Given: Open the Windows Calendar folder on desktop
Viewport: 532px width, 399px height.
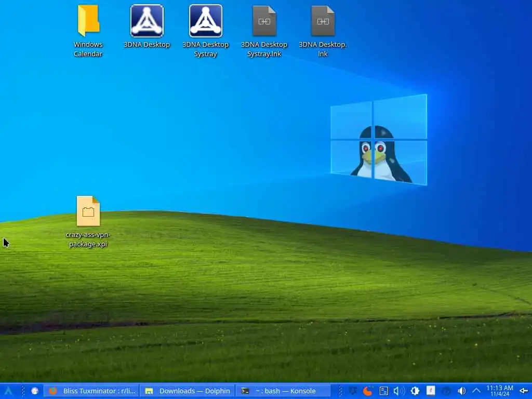Looking at the screenshot, I should tap(88, 31).
